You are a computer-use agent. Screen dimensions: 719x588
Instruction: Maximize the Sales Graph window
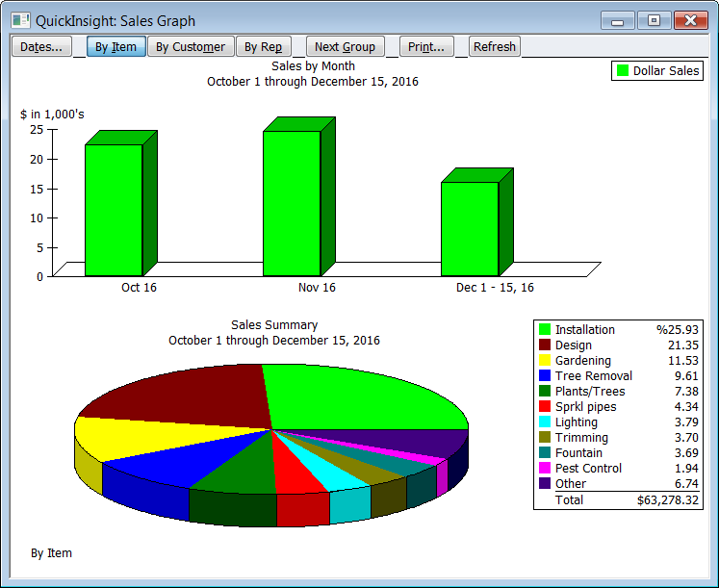click(x=654, y=20)
